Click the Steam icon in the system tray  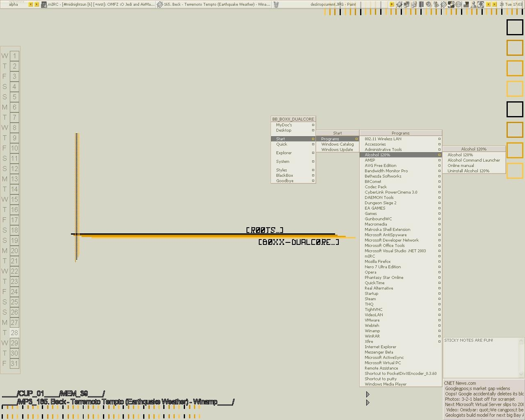point(451,5)
